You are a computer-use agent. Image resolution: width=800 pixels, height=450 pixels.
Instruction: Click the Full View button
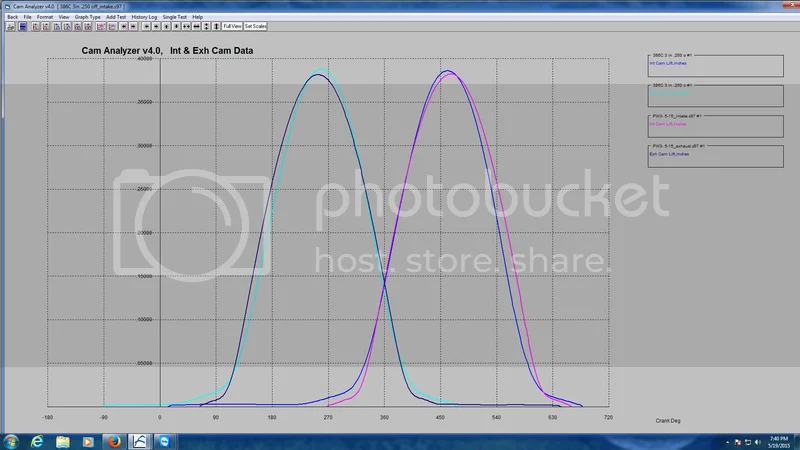pyautogui.click(x=231, y=26)
